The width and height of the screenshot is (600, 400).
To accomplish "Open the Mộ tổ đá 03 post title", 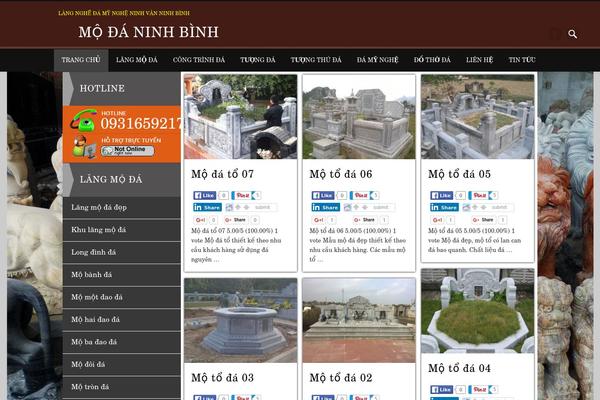I will pos(222,378).
